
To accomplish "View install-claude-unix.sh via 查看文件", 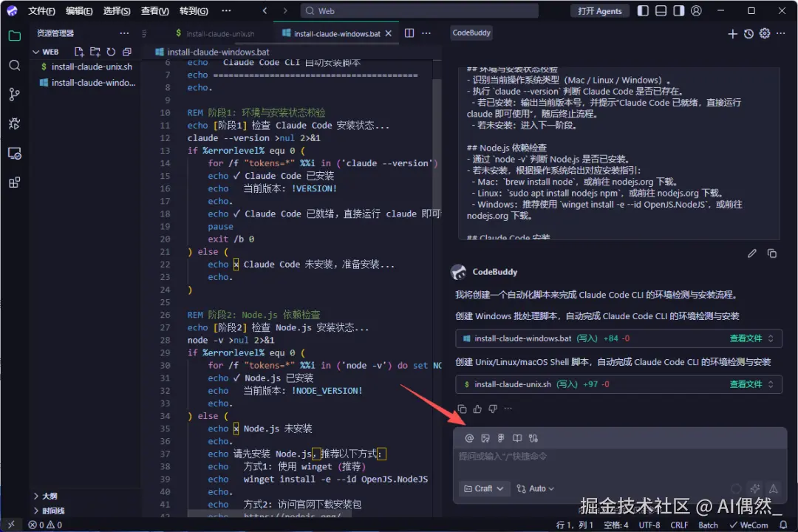I will [746, 384].
